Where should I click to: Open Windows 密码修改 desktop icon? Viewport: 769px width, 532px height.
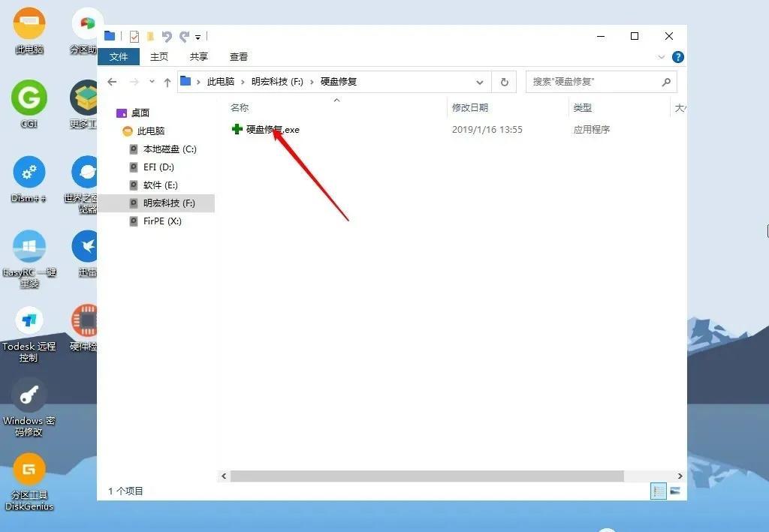(29, 407)
